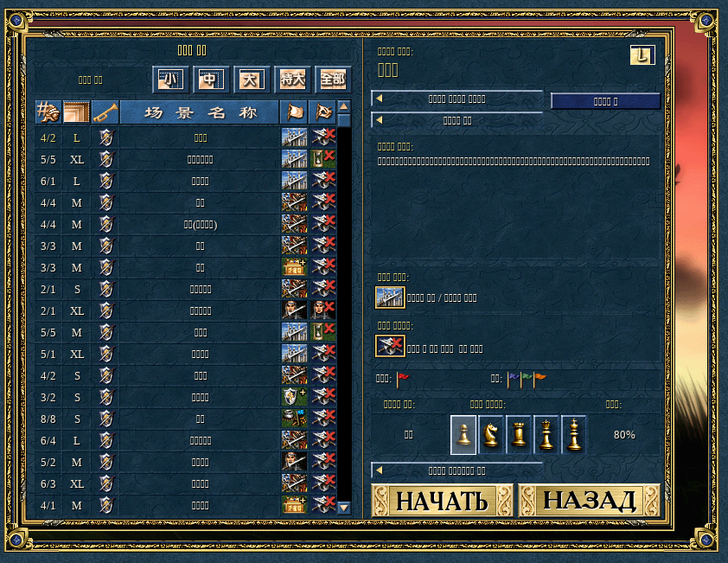Click the loss condition icon in details panel
Image resolution: width=728 pixels, height=563 pixels.
(x=390, y=346)
